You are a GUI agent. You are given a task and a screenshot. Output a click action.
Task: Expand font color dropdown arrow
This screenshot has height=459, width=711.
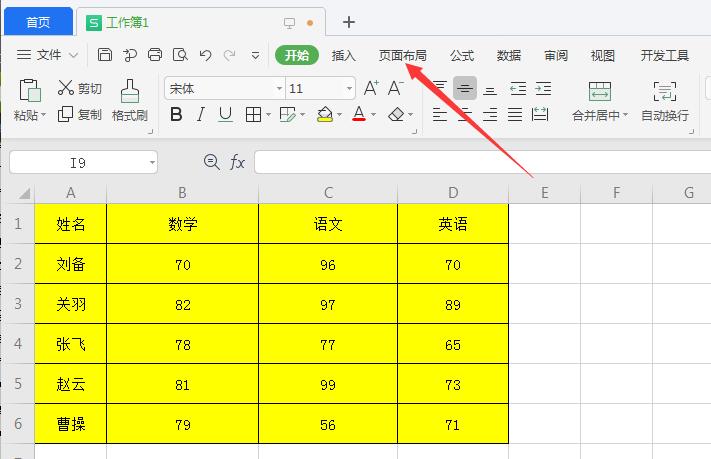pyautogui.click(x=374, y=115)
